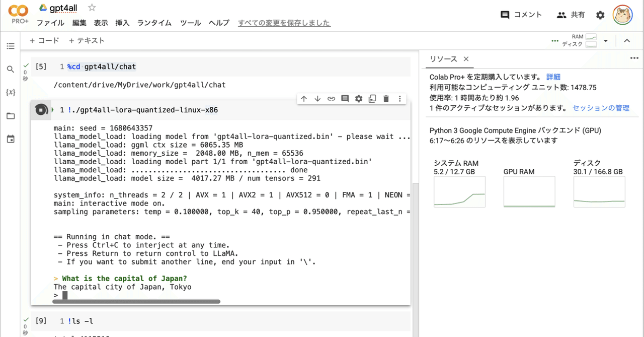Copy link to cell icon
Viewport: 644px width, 337px height.
(x=331, y=99)
